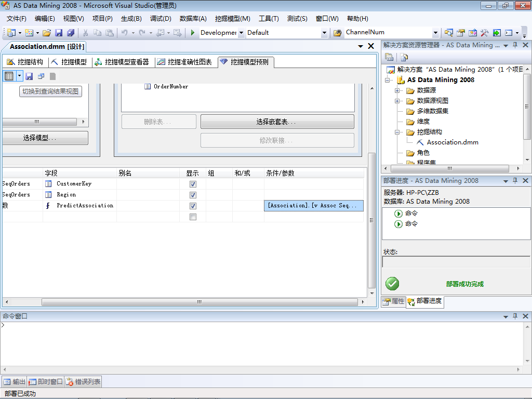Click the Find in Files icon left of ChannelNum

click(x=337, y=33)
